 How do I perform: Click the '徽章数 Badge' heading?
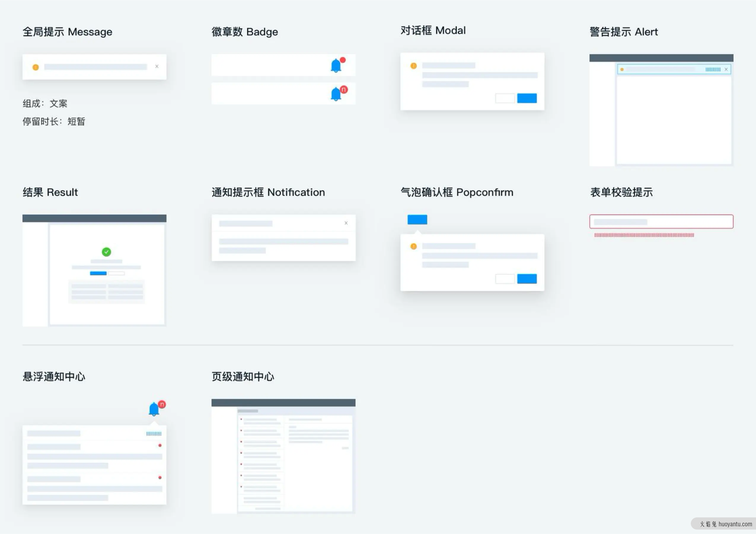pyautogui.click(x=245, y=32)
